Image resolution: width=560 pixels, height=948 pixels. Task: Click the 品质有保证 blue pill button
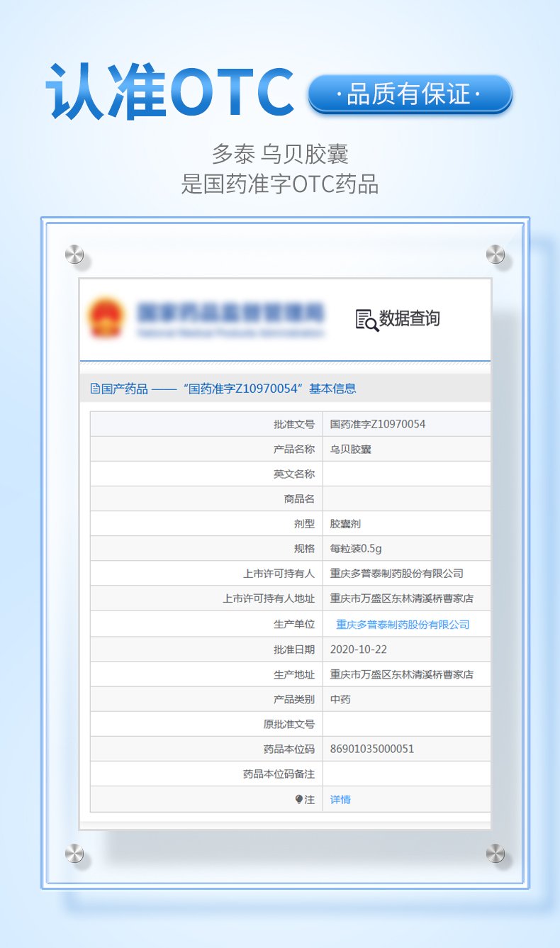(x=410, y=94)
